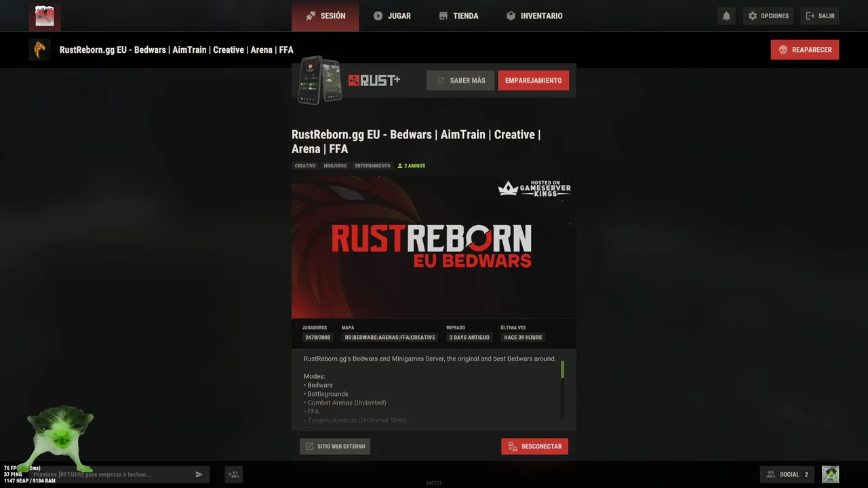
Task: Click the 2 Days Antiguo wipe value
Action: click(469, 338)
